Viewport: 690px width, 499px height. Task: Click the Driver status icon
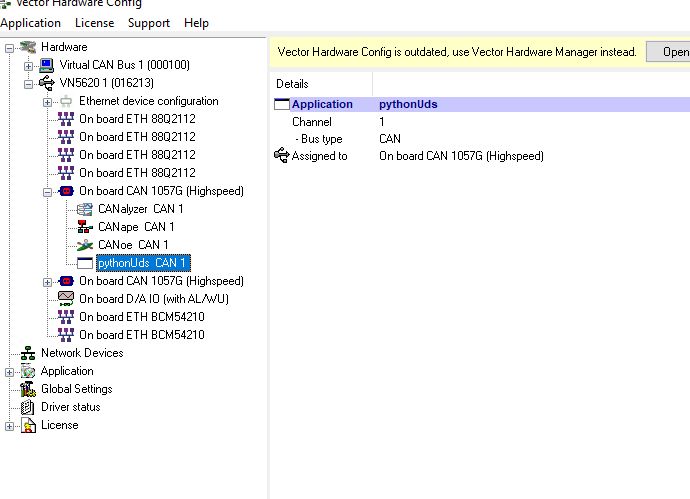(x=28, y=407)
